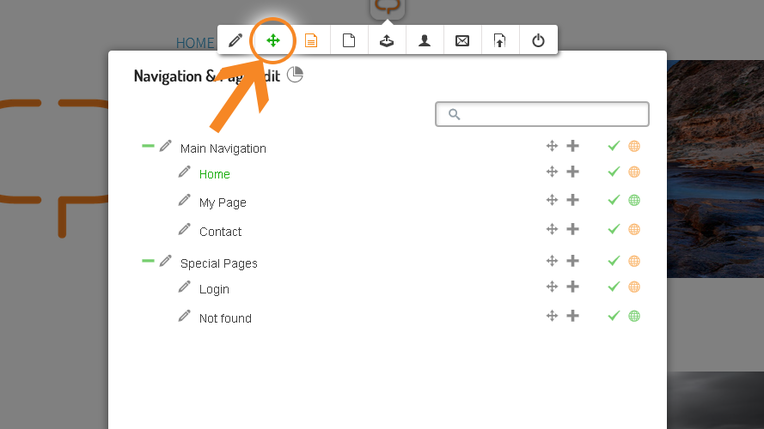Screen dimensions: 764x429
Task: Select the pencil edit tool in toolbar
Action: [x=235, y=40]
